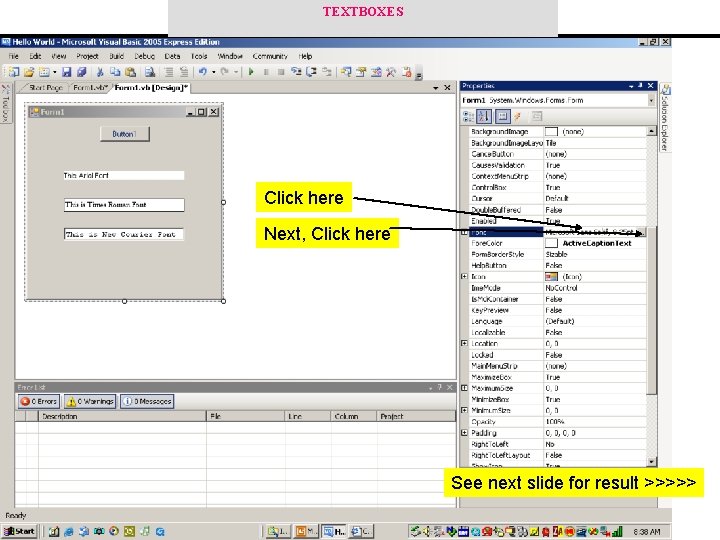
Task: Open the File menu
Action: coord(14,56)
